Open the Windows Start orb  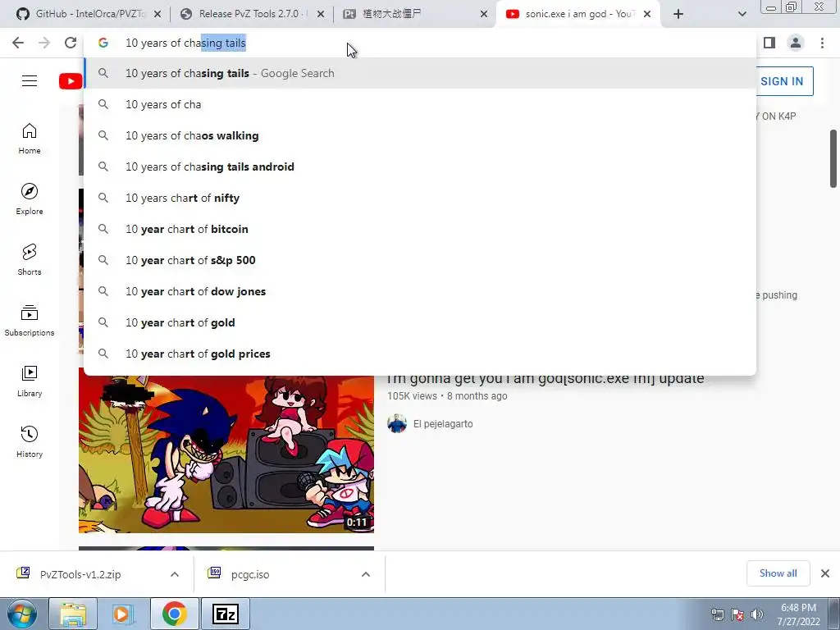tap(22, 614)
